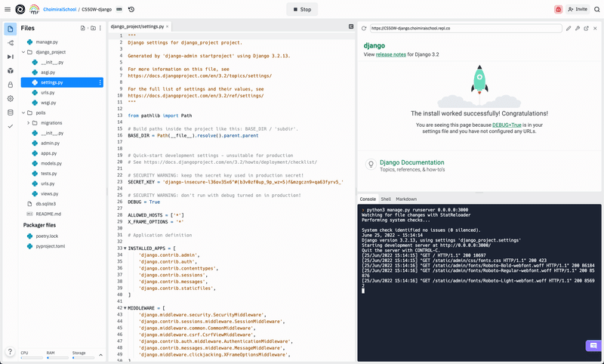This screenshot has height=364, width=604.
Task: Open the Version control sidebar icon
Action: click(x=11, y=43)
